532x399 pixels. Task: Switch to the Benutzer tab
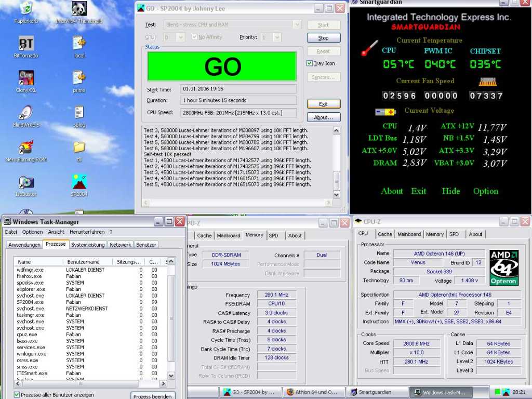point(146,245)
